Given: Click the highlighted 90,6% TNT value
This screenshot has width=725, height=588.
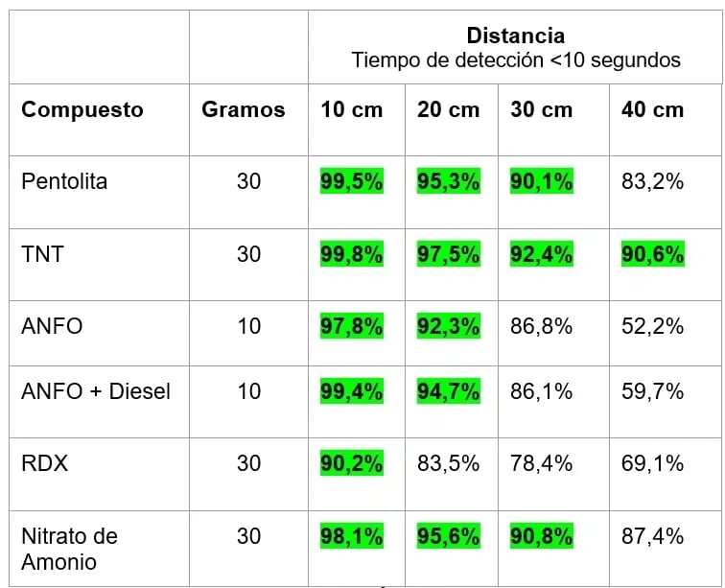Looking at the screenshot, I should tap(652, 254).
